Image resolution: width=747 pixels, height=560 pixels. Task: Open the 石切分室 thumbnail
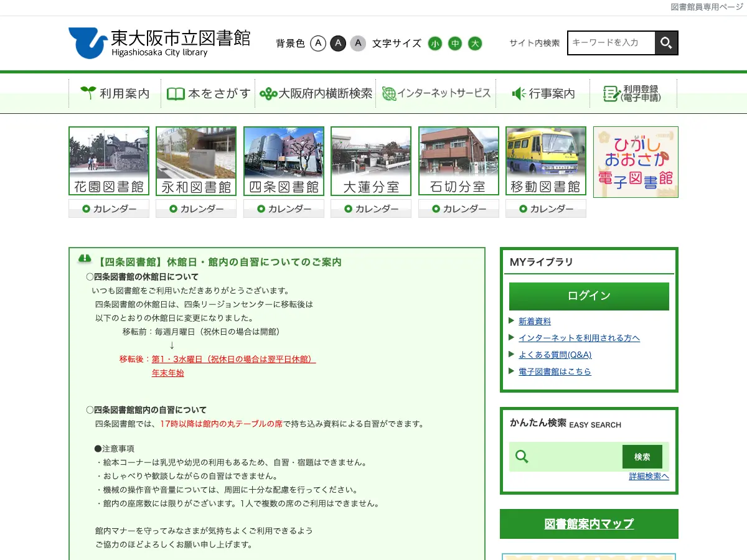pyautogui.click(x=459, y=161)
